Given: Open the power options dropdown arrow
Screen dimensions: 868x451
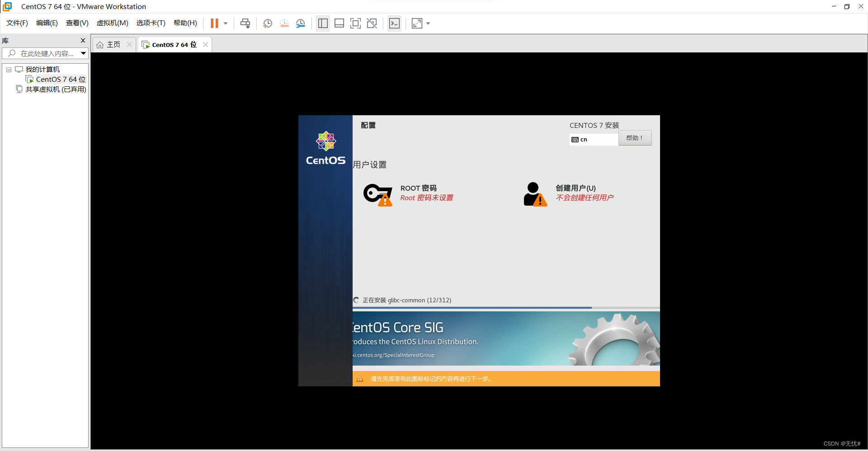Looking at the screenshot, I should pyautogui.click(x=226, y=23).
